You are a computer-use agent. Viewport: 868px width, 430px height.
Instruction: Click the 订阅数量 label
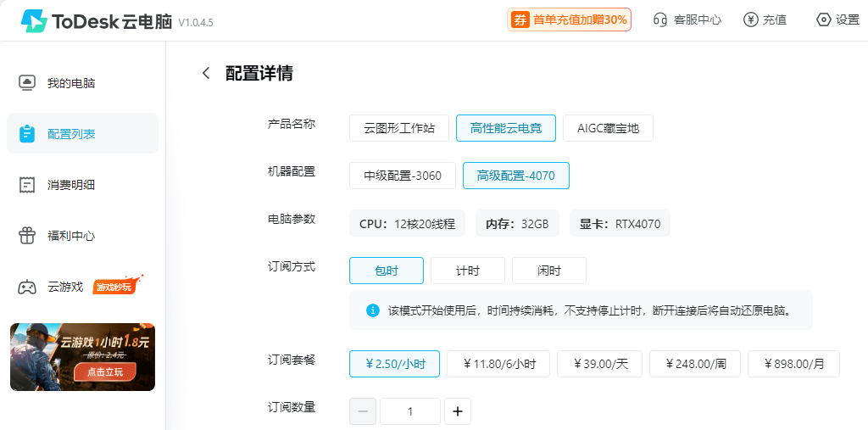pos(292,407)
